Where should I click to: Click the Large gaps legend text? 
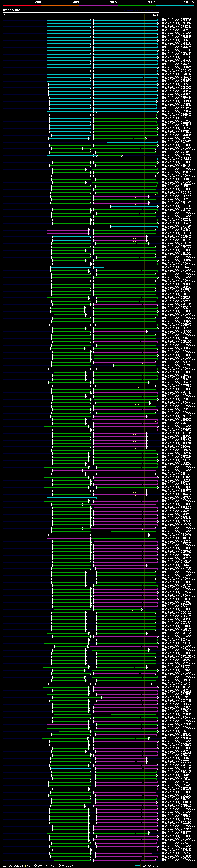[38, 865]
